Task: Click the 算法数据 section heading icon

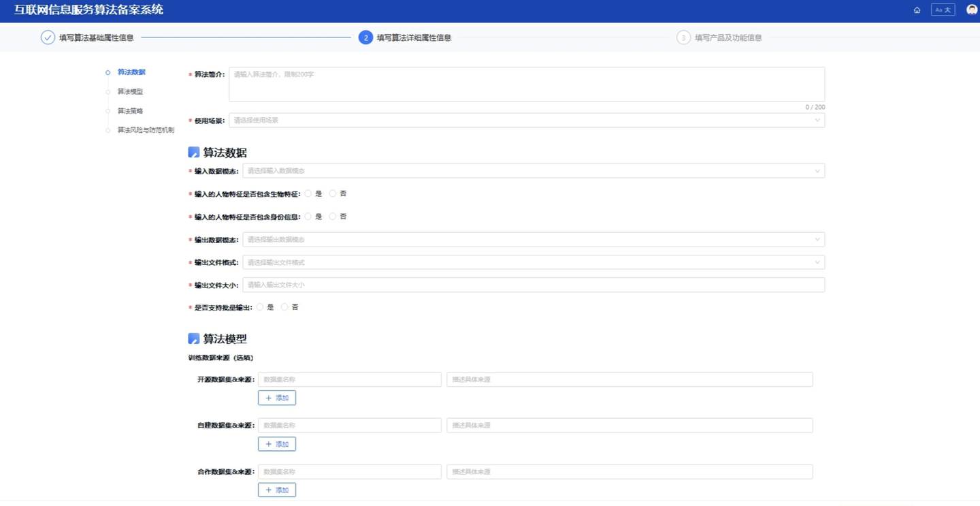Action: point(194,153)
